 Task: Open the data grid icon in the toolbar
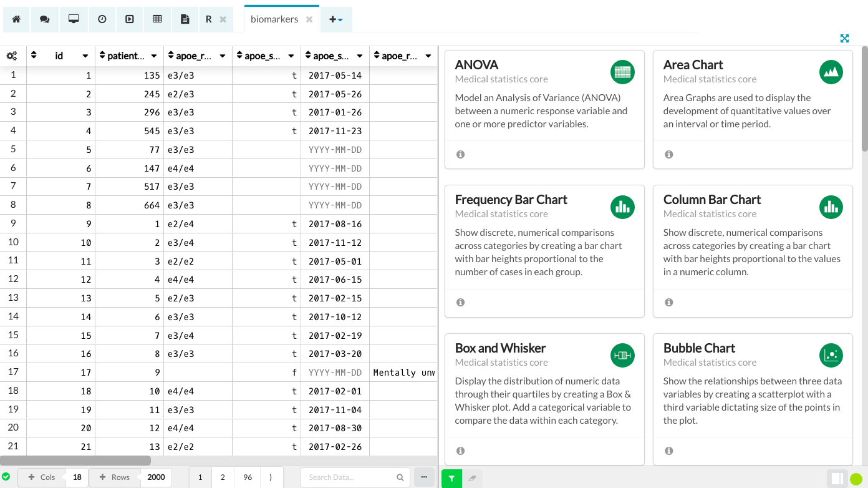(x=157, y=19)
